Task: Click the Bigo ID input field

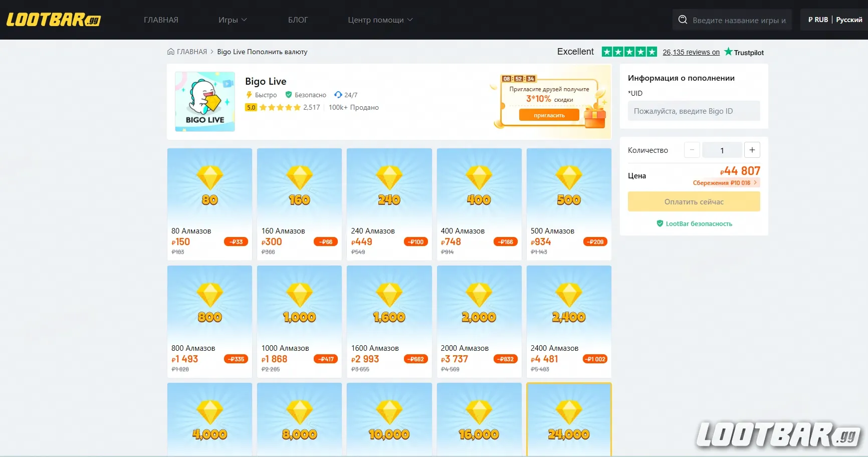Action: [x=694, y=111]
